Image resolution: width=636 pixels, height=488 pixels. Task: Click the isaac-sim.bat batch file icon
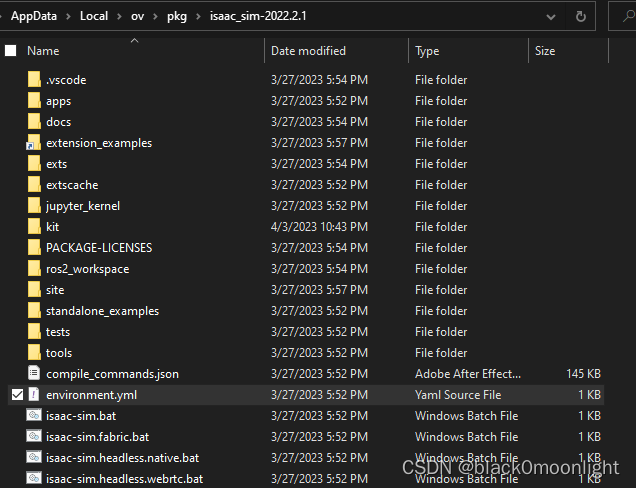pos(34,415)
